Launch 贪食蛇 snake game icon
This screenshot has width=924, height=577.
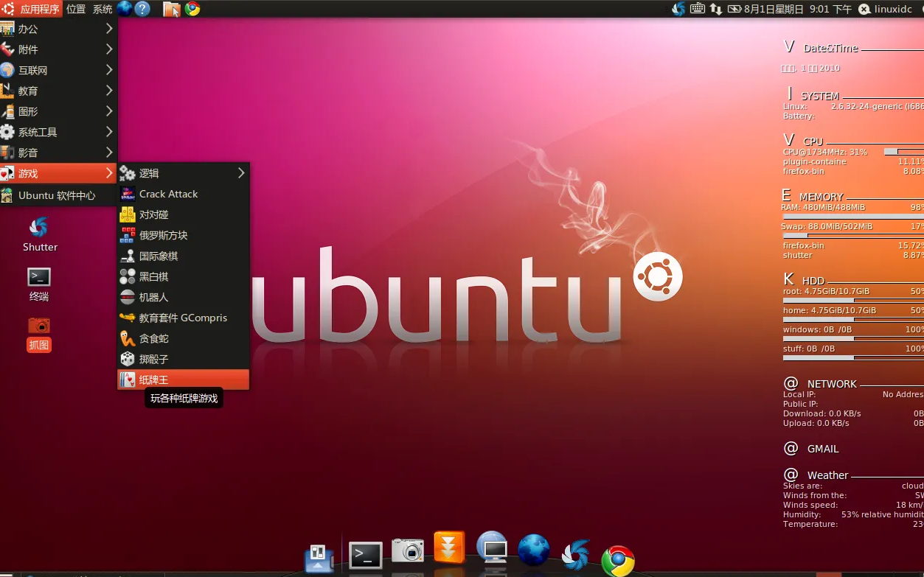(128, 338)
